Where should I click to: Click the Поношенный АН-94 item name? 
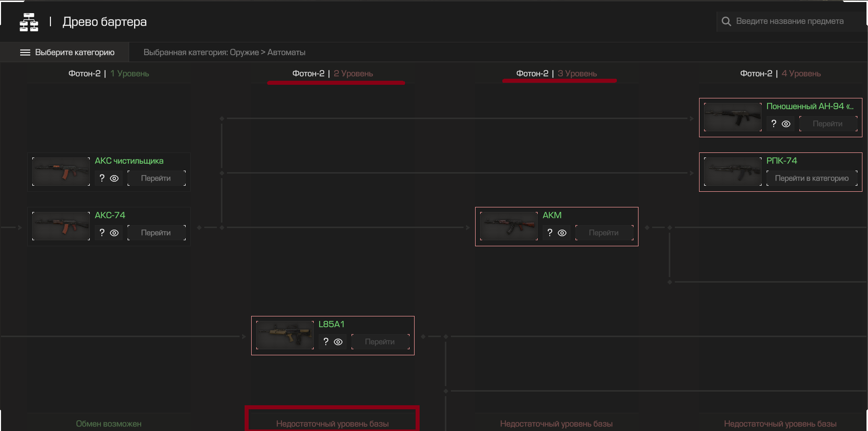click(810, 106)
